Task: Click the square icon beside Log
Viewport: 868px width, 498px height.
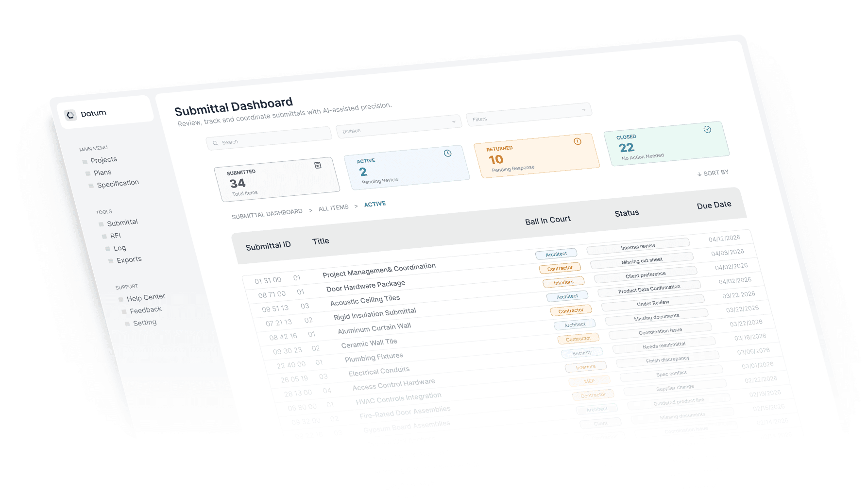Action: 108,249
